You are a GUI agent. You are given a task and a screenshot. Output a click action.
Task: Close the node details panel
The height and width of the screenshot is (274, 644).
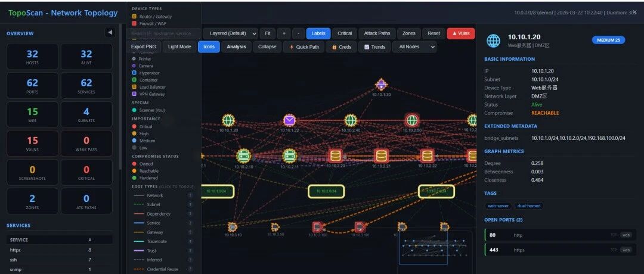click(634, 13)
